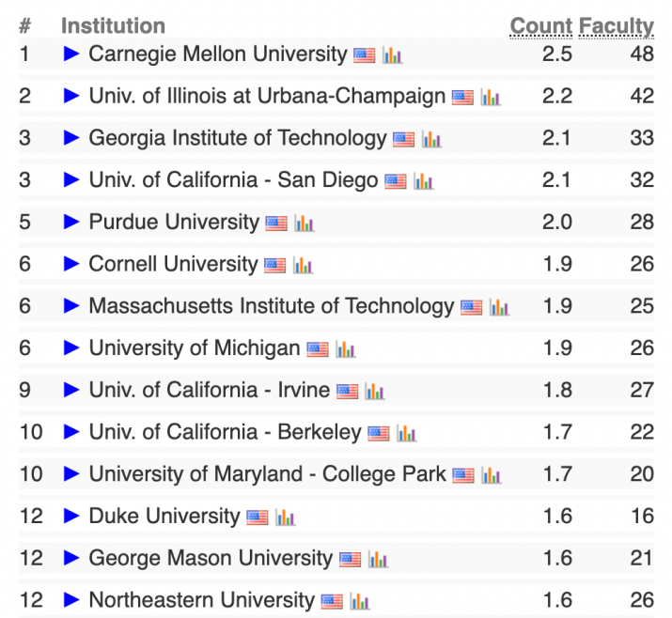Click the bar chart icon for Duke University
The width and height of the screenshot is (672, 618).
tap(285, 518)
